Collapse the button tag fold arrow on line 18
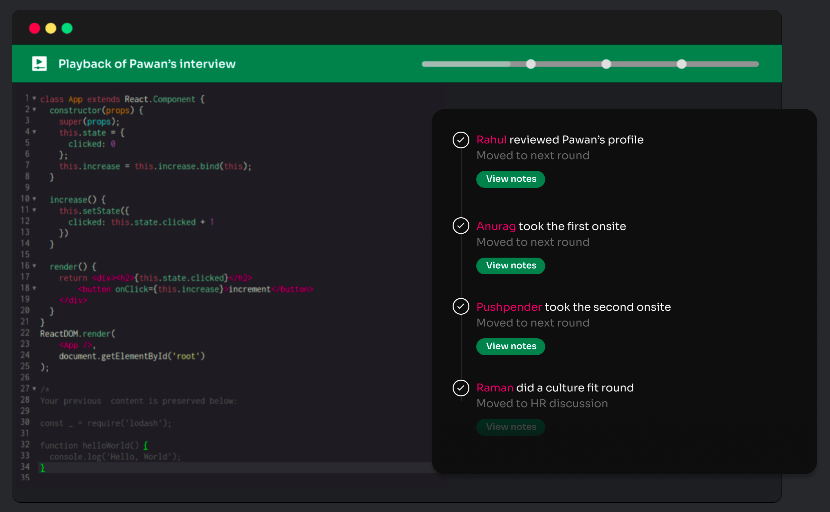 click(x=34, y=289)
